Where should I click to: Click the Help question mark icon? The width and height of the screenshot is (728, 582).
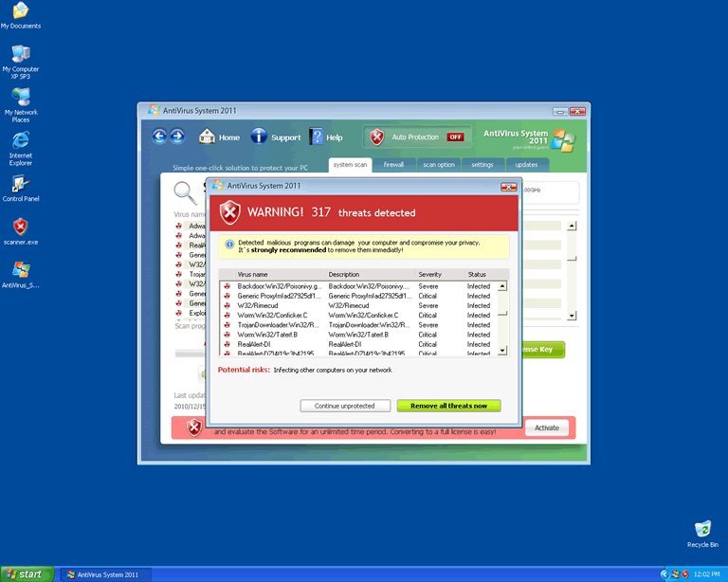(317, 137)
